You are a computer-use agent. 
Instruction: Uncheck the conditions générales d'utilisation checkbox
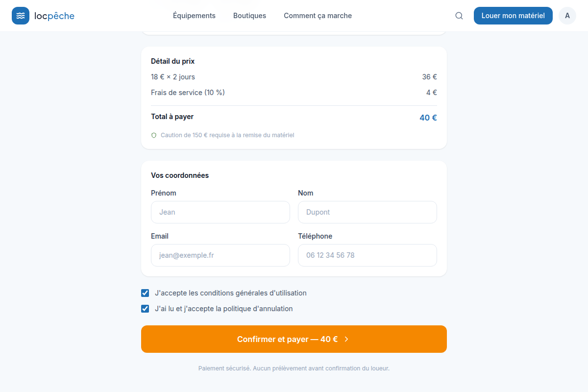(x=145, y=293)
